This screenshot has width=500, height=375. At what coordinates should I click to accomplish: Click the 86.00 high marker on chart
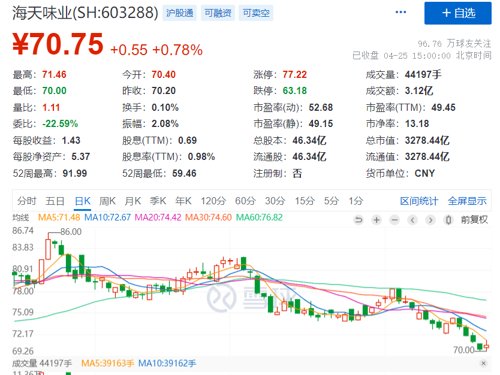(x=71, y=232)
